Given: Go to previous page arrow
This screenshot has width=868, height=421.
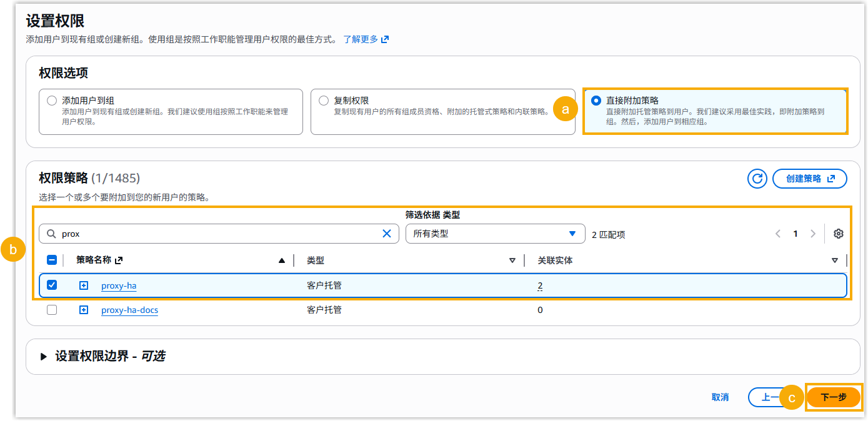Looking at the screenshot, I should point(778,234).
